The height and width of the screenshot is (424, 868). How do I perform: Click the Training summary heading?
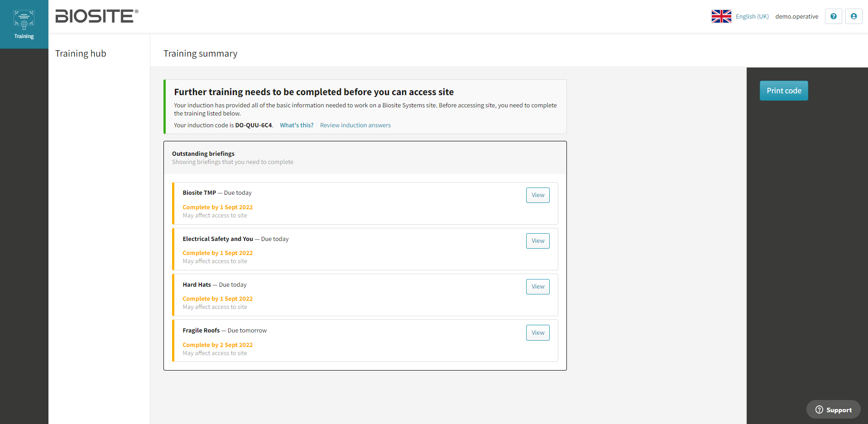pos(200,53)
